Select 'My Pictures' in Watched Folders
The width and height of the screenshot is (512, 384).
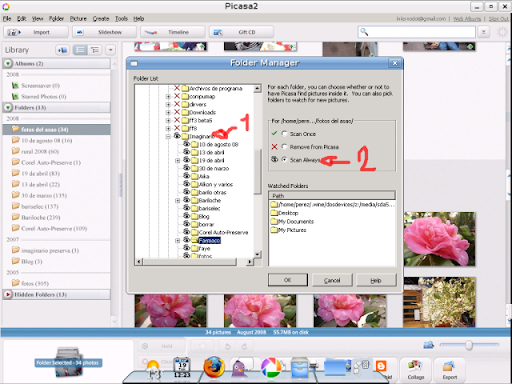tap(292, 230)
